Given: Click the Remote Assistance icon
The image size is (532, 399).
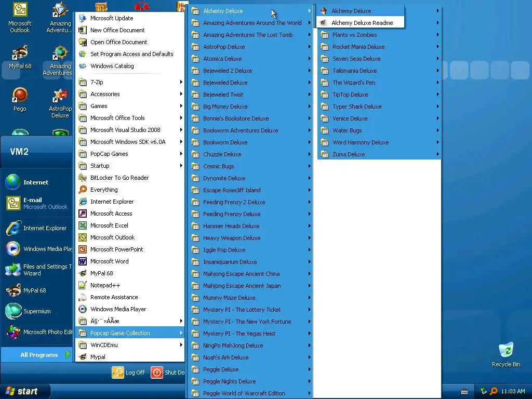Looking at the screenshot, I should [83, 297].
